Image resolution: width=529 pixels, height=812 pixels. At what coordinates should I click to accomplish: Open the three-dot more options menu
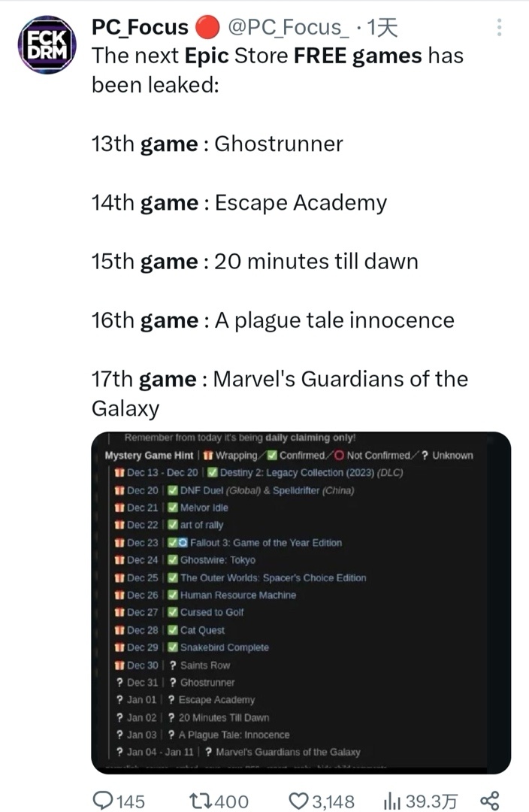499,28
